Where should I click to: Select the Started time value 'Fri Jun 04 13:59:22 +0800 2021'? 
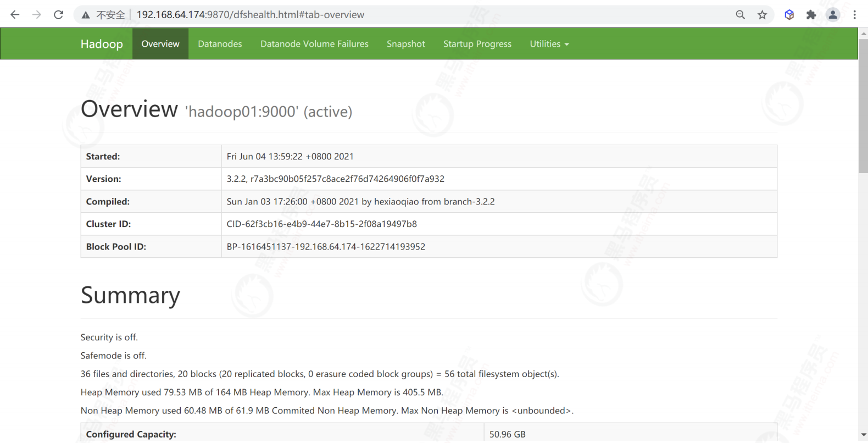pos(290,157)
